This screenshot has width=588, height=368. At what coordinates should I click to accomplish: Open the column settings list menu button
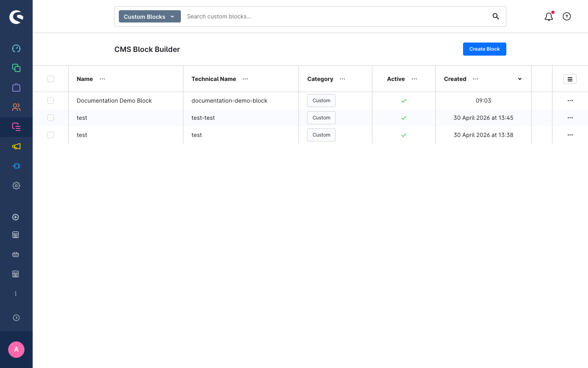(x=570, y=79)
